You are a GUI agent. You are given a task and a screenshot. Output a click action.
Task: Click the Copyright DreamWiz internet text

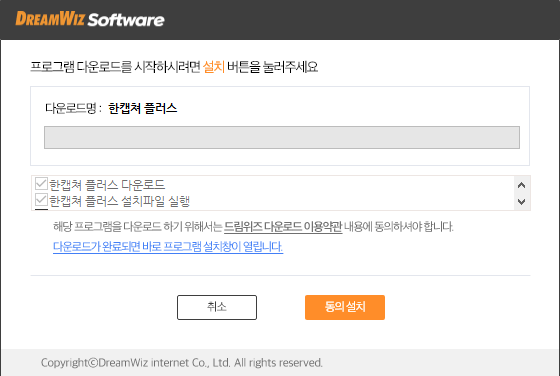tap(182, 363)
